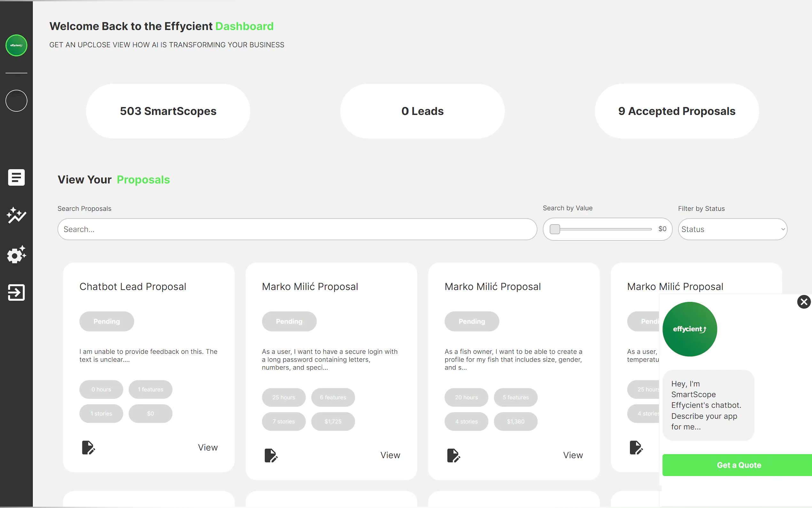Open the sparkle analytics chart icon
The width and height of the screenshot is (812, 508).
16,215
